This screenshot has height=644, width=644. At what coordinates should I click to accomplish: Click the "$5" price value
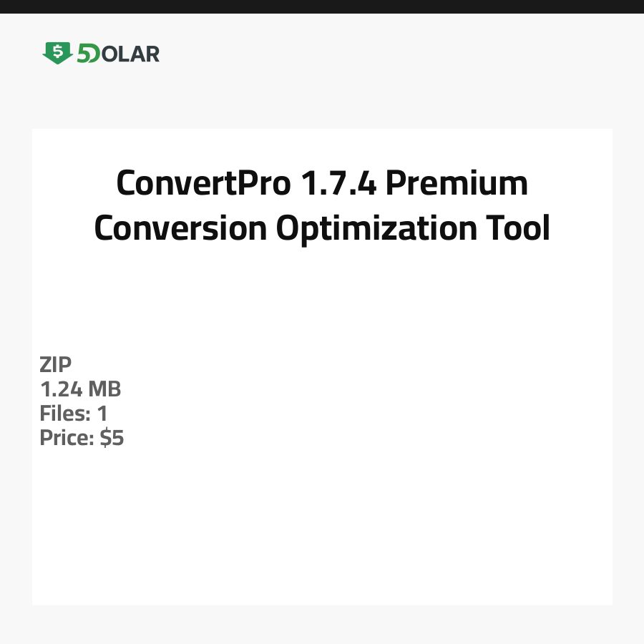pos(112,438)
